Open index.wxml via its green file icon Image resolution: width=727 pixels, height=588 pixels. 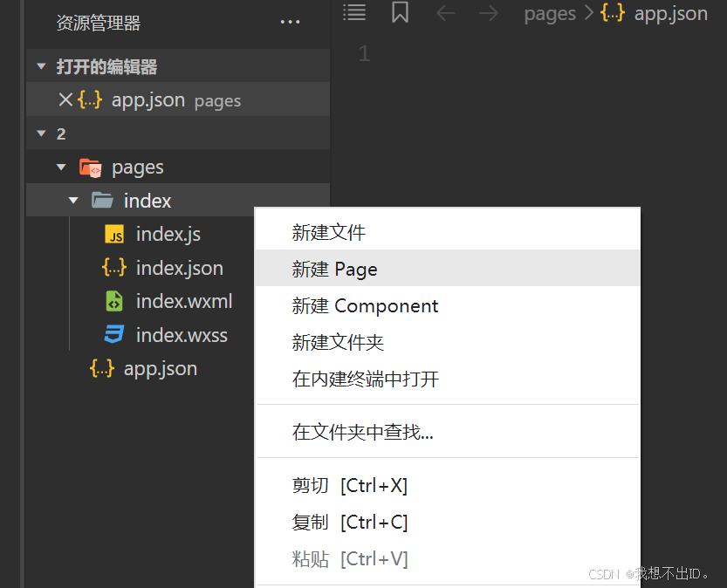[x=116, y=300]
